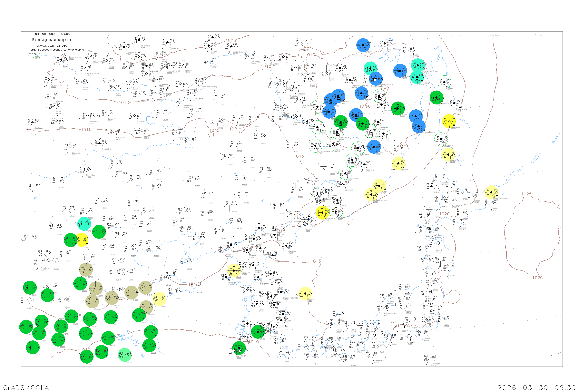
Task: Open the meteocenter.net UHHH.png URL
Action: click(55, 50)
